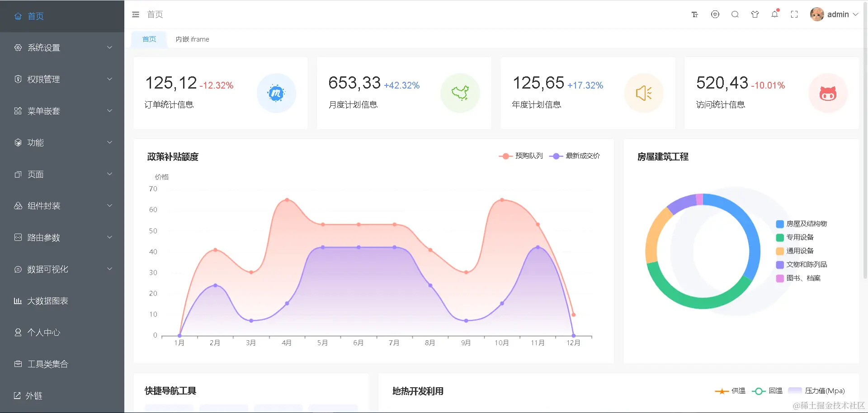Toggle fullscreen mode icon
Screen dimensions: 868x413
tap(794, 14)
